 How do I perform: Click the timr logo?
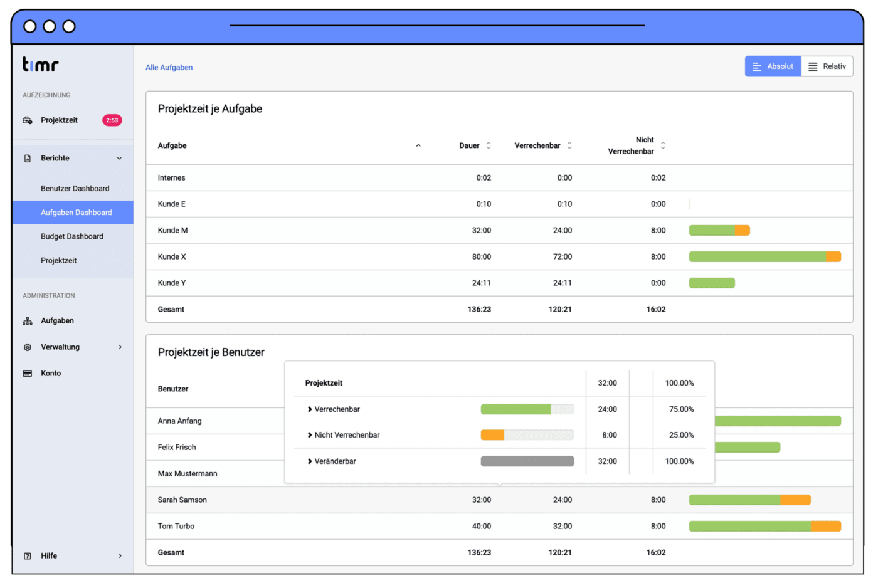point(40,64)
